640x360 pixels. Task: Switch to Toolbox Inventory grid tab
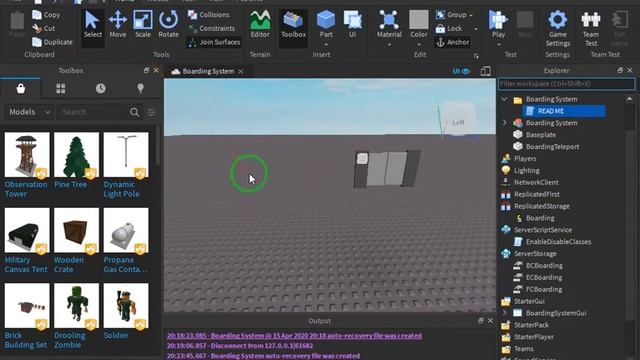(60, 88)
